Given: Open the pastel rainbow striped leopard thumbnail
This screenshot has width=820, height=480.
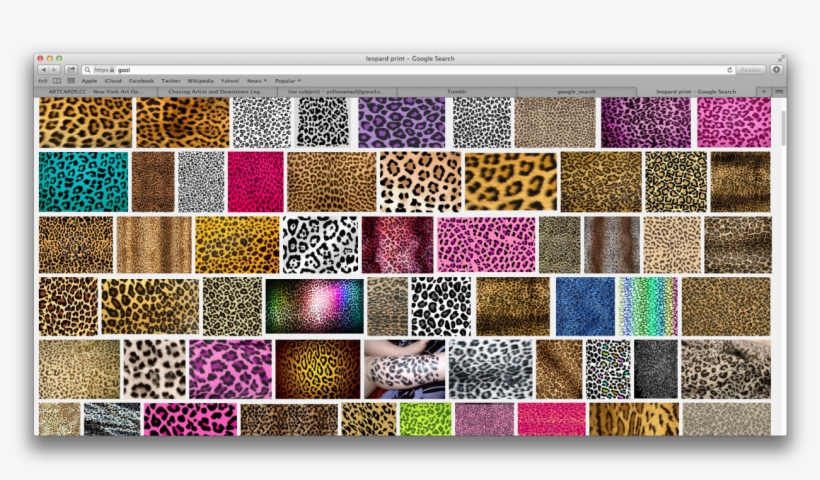Looking at the screenshot, I should point(648,306).
